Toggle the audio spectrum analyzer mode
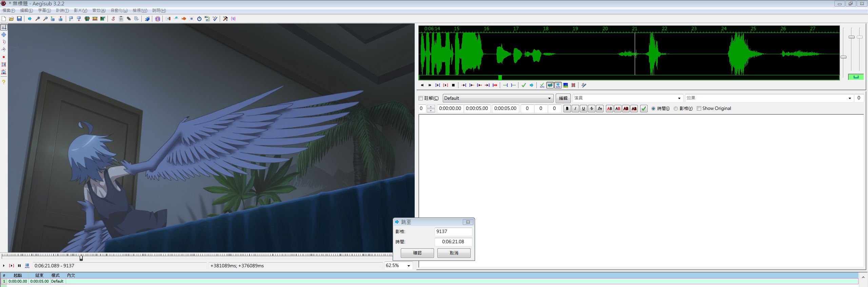Viewport: 868px width, 287px height. tap(566, 85)
